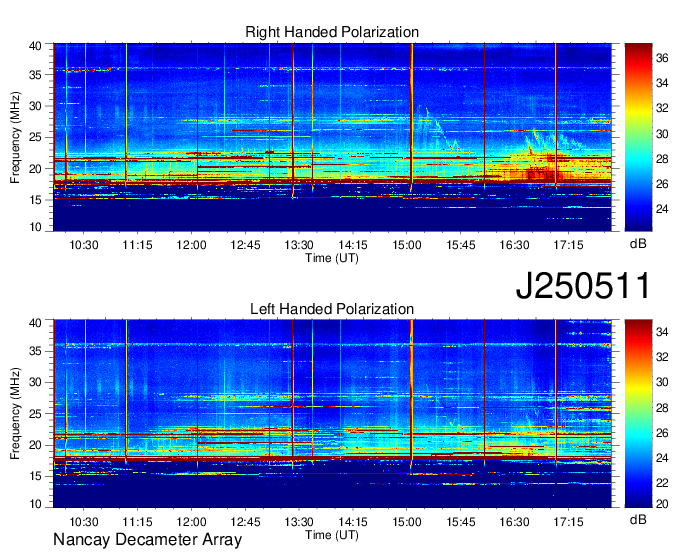The width and height of the screenshot is (680, 552).
Task: Click the 15 MHz frequency tick on Right Handed plot
Action: tap(36, 200)
